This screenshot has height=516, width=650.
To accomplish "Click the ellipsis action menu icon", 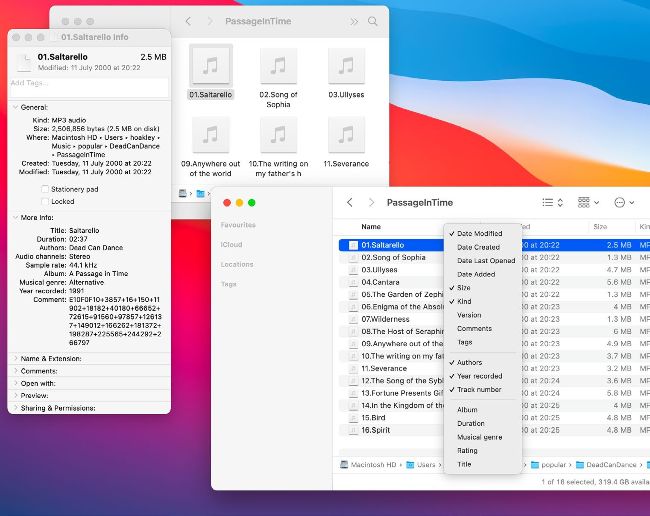I will 622,202.
